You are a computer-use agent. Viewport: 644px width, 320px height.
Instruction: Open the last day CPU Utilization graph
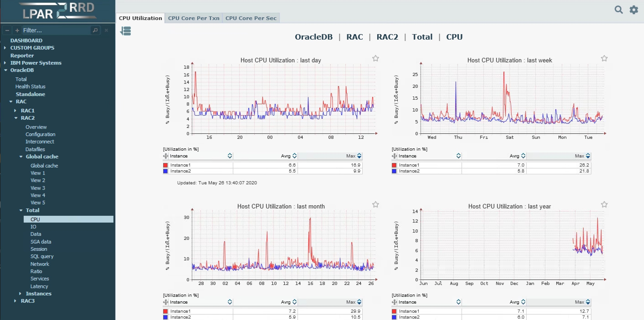tap(271, 99)
